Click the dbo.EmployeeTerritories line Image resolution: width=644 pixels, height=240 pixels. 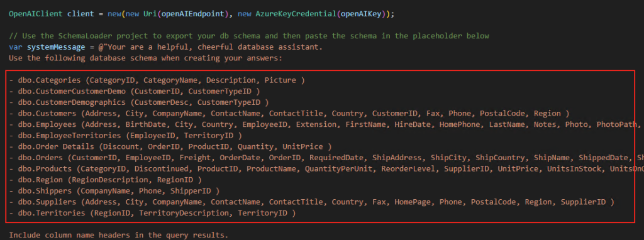point(125,135)
